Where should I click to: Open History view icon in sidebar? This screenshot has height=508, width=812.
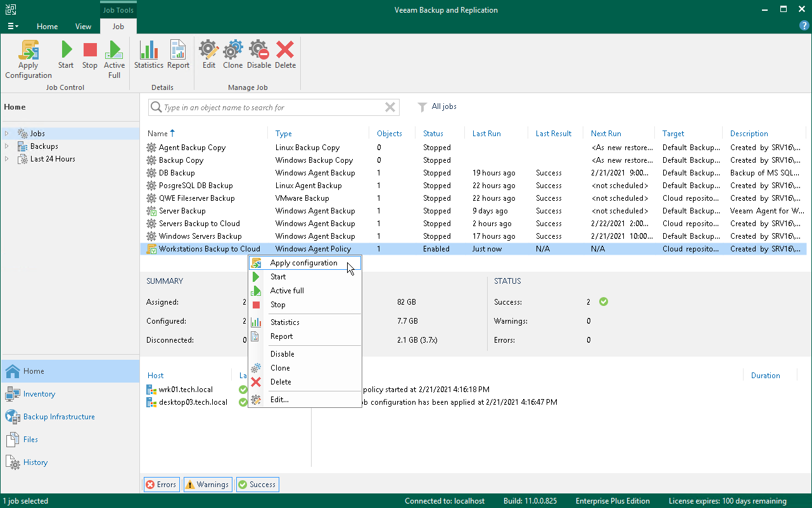[12, 462]
